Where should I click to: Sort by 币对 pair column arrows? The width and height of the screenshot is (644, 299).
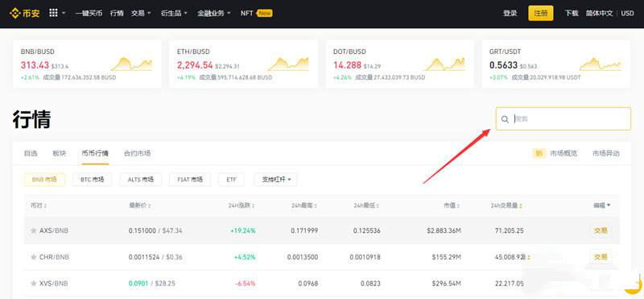45,206
